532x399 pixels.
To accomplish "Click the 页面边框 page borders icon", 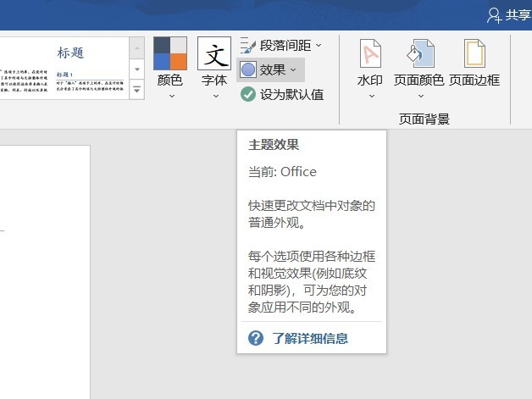I will (x=474, y=53).
